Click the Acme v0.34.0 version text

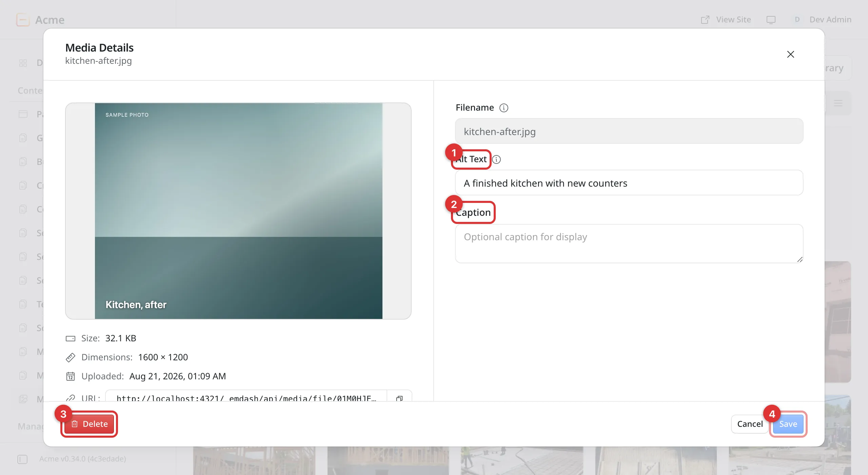tap(82, 459)
